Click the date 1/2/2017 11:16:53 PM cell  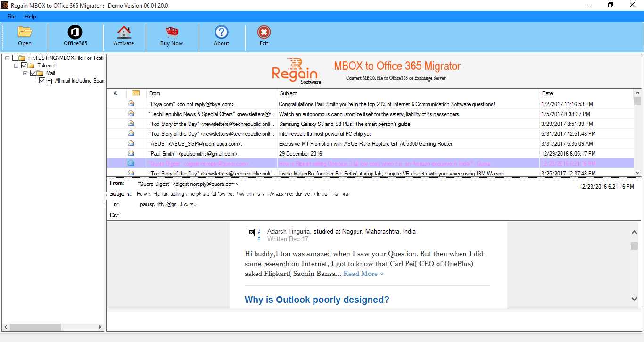568,104
